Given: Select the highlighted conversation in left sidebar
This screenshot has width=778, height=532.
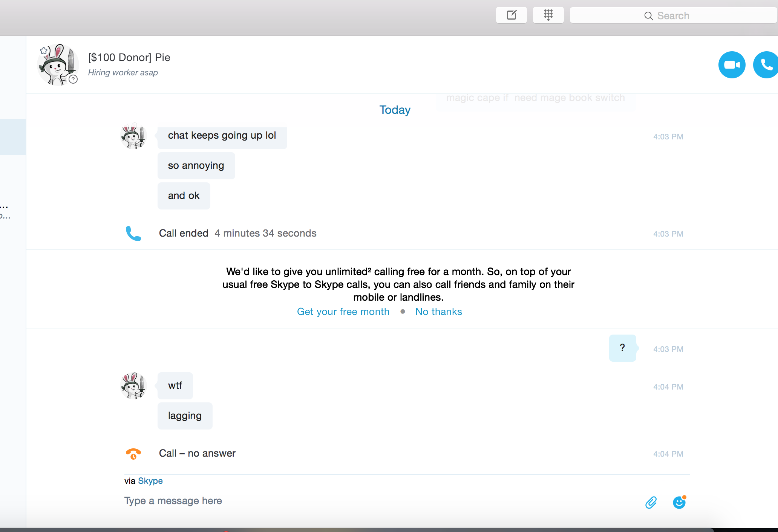Looking at the screenshot, I should click(13, 137).
